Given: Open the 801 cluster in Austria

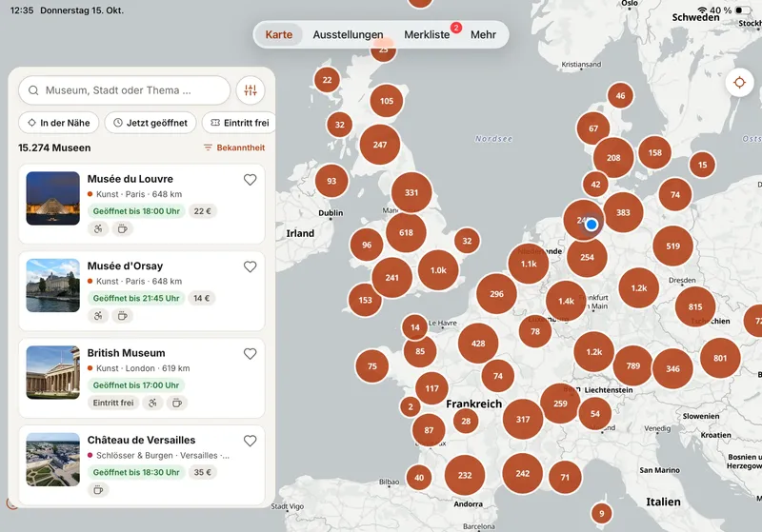Looking at the screenshot, I should point(720,358).
